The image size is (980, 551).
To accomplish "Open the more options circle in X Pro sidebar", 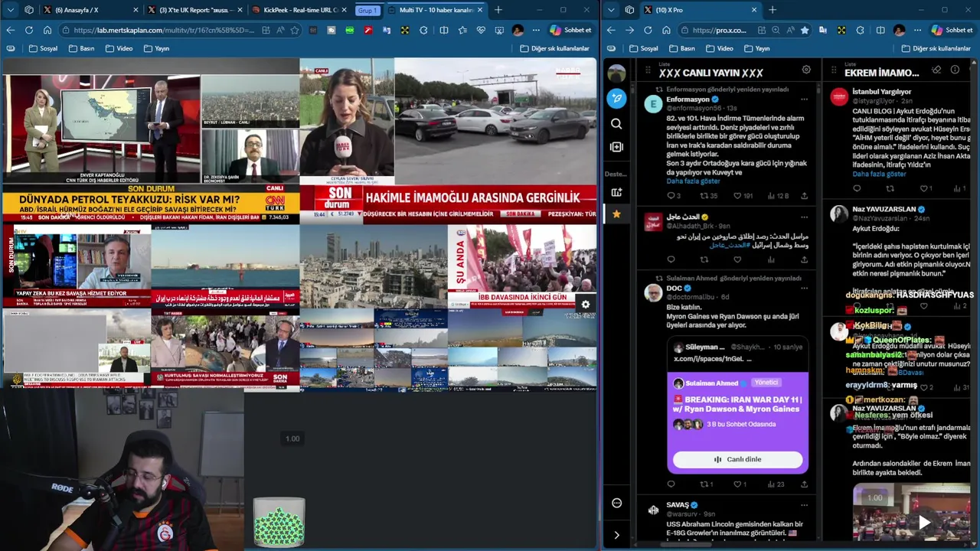I will pos(616,503).
